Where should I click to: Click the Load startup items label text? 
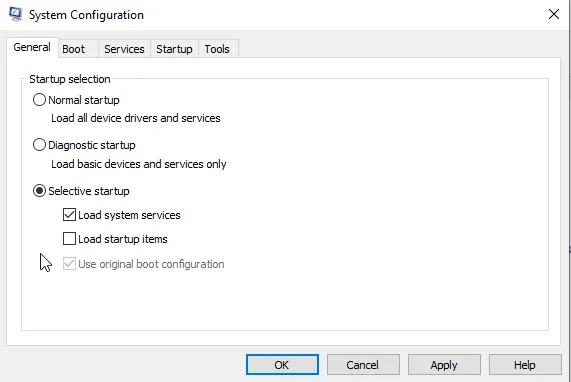pos(123,239)
